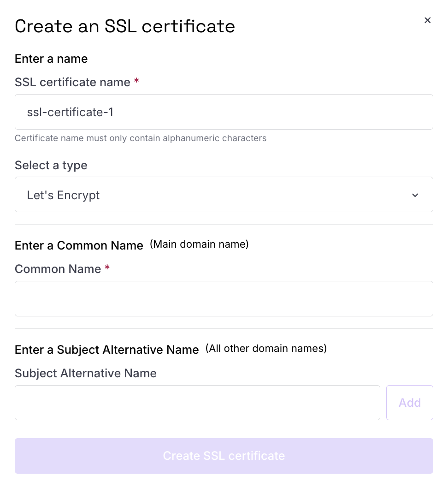Click the 'Subject Alternative Name' field label
448x488 pixels.
85,373
